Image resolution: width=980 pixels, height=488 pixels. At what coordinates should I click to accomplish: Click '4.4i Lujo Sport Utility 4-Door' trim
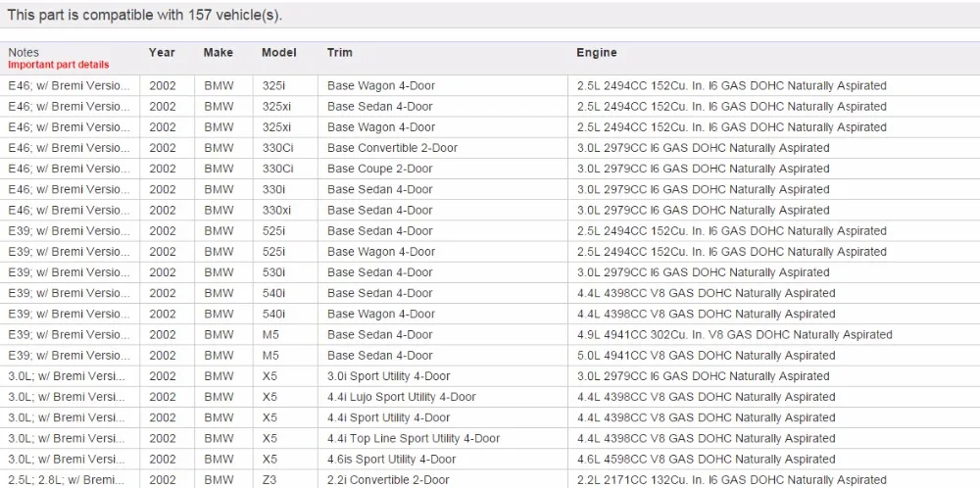(x=402, y=397)
